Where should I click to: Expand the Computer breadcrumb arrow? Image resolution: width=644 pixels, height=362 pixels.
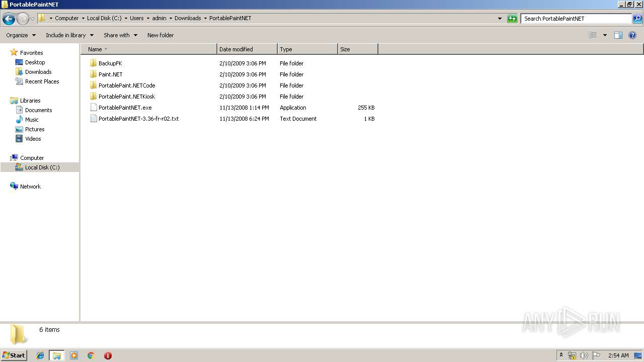coord(83,18)
